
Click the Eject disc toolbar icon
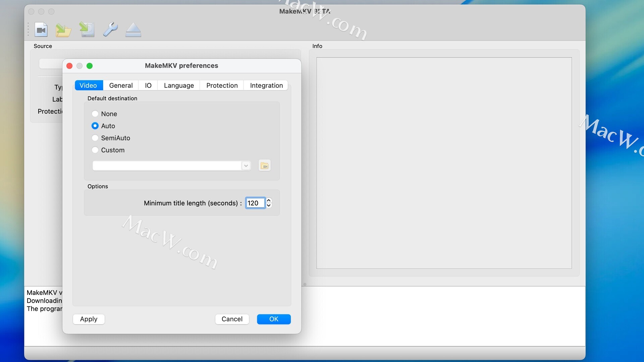pos(133,30)
